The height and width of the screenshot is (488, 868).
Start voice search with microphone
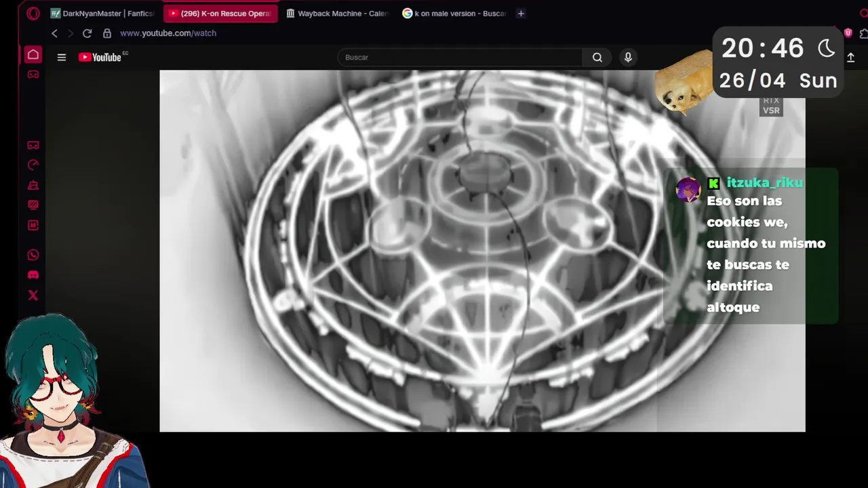628,58
